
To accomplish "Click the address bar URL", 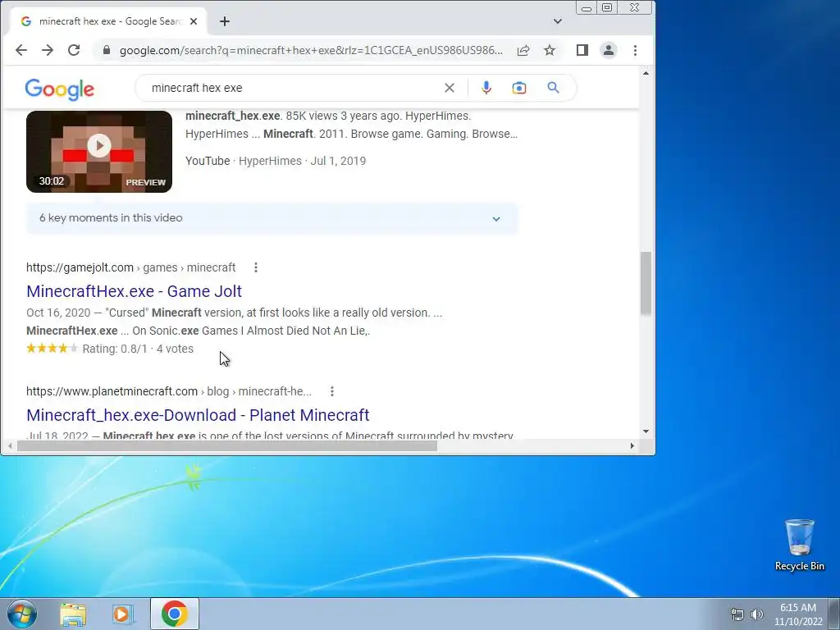I will 311,50.
